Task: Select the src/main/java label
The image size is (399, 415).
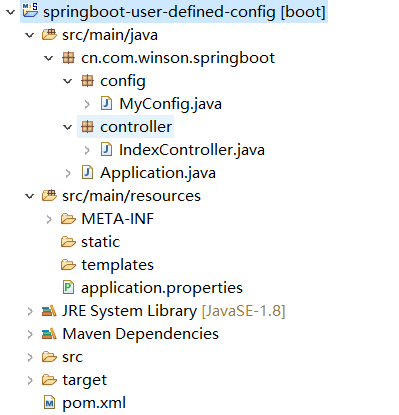Action: [110, 35]
